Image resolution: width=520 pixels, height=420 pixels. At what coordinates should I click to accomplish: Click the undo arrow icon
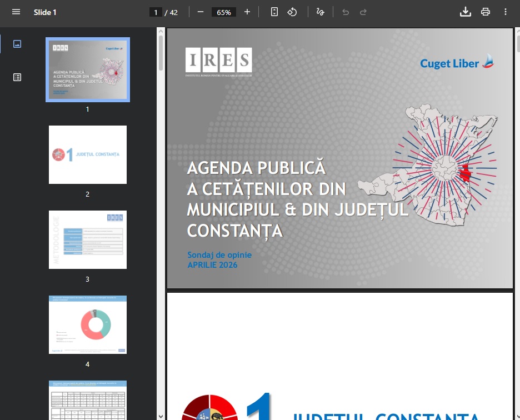[346, 12]
